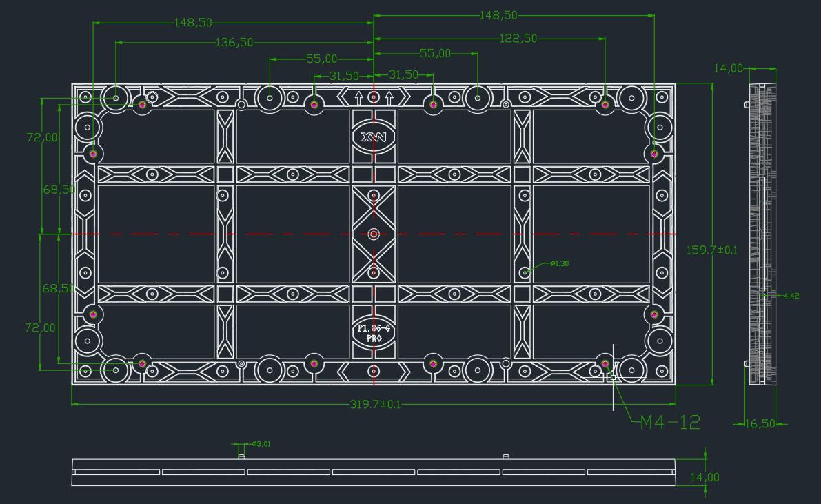Viewport: 821px width, 504px height.
Task: Click the XW logo oval emblem
Action: [374, 137]
